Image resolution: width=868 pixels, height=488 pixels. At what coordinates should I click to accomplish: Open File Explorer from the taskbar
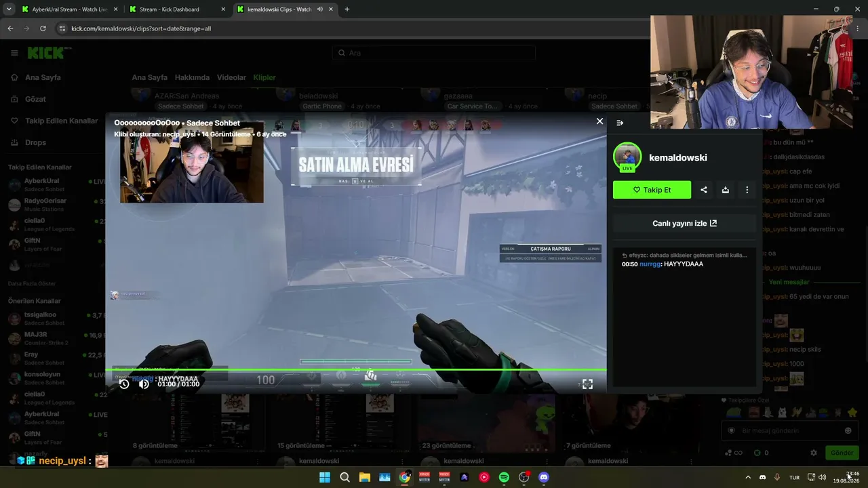pos(365,477)
